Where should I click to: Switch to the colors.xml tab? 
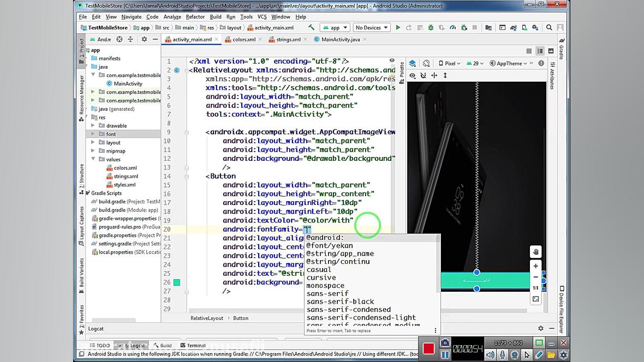click(243, 39)
